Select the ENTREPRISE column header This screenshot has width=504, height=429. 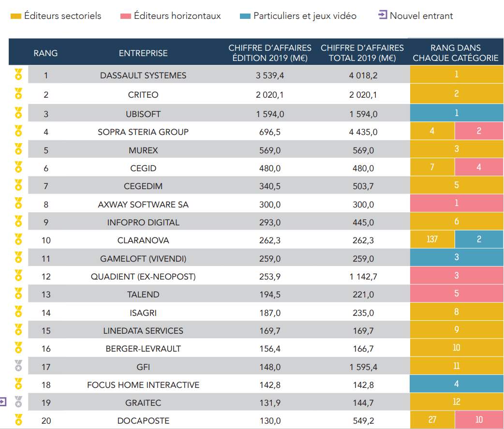pos(143,53)
